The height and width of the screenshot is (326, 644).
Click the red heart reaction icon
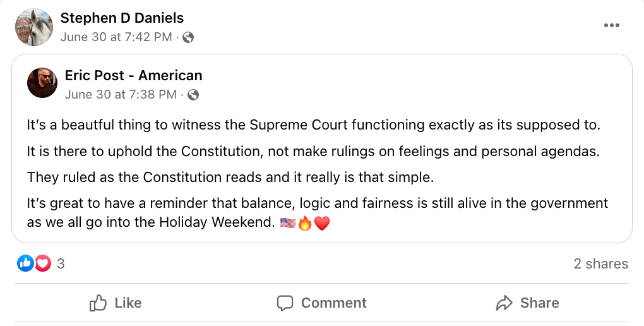43,263
